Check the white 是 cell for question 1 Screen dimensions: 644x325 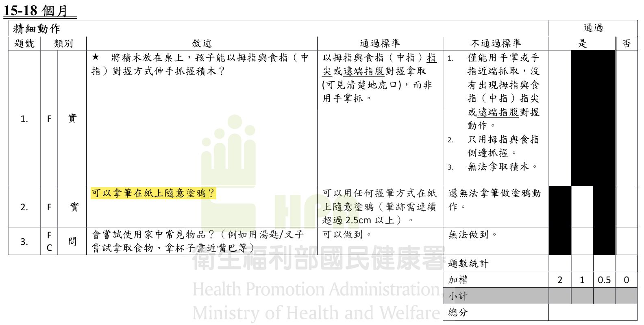(560, 118)
